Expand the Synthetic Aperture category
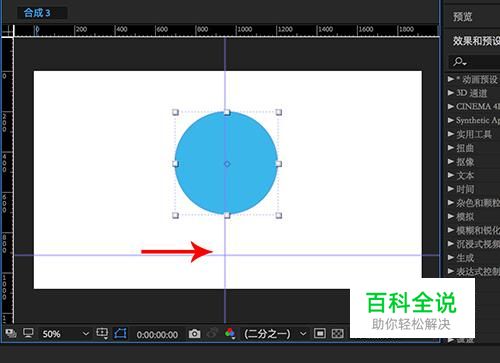 [x=451, y=120]
